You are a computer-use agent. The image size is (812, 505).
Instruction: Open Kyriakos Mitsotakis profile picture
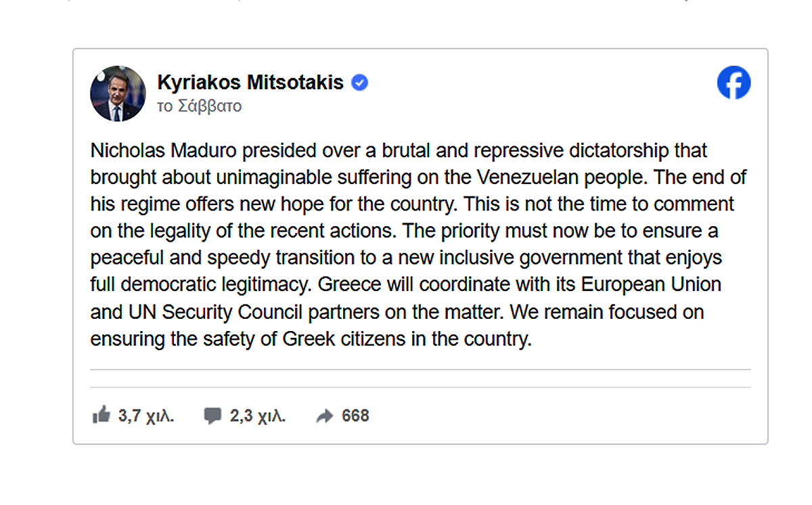(x=118, y=93)
